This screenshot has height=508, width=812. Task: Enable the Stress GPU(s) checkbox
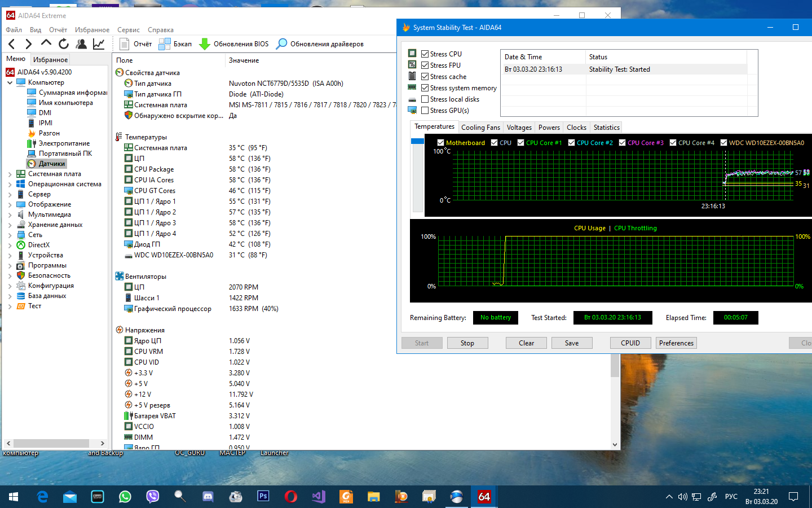click(425, 111)
